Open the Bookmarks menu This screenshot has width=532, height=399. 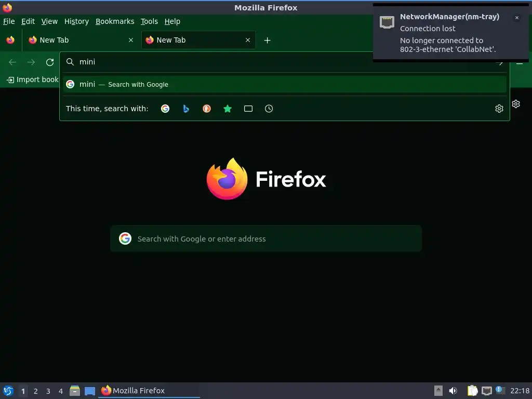(x=115, y=21)
